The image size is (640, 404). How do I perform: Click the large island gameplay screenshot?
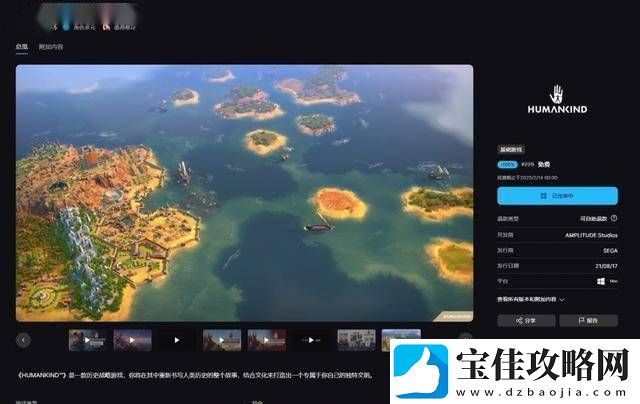[x=244, y=193]
